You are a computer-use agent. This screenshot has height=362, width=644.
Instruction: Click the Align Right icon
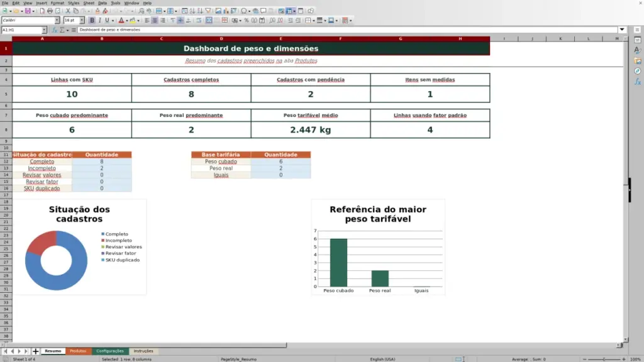(x=163, y=21)
